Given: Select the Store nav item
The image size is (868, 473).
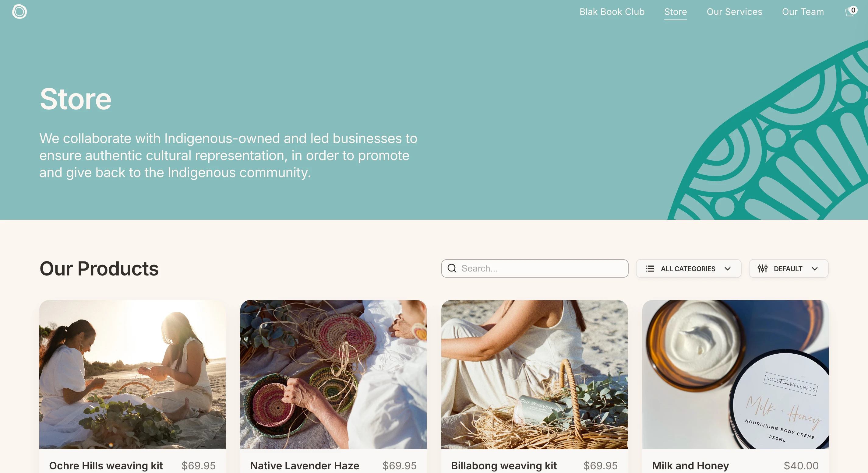Looking at the screenshot, I should point(675,12).
